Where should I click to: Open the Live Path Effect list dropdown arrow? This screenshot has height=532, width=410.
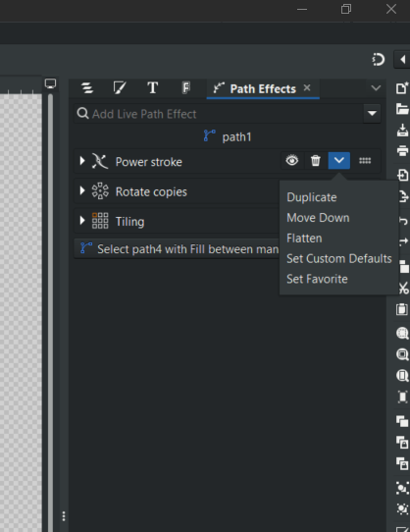click(372, 113)
